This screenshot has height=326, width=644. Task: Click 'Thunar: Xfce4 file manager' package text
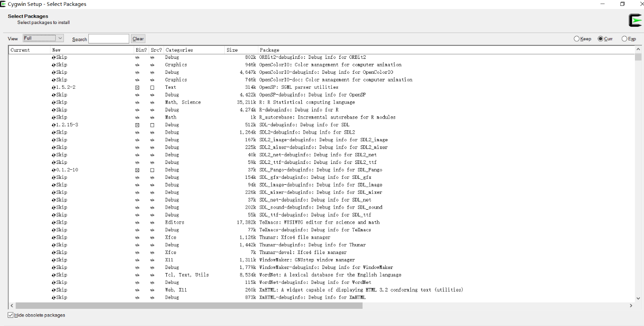click(x=295, y=237)
